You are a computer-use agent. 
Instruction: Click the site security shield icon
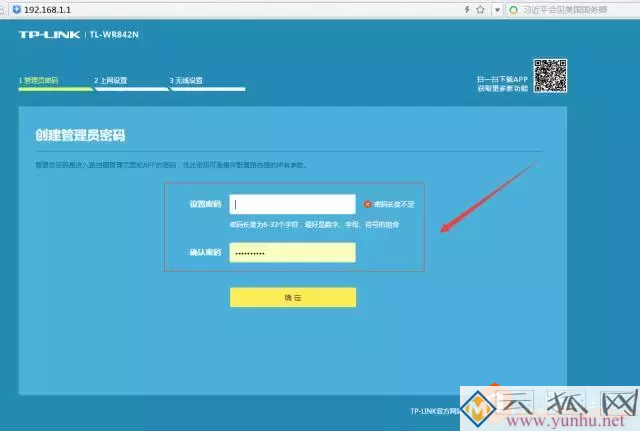pyautogui.click(x=17, y=9)
